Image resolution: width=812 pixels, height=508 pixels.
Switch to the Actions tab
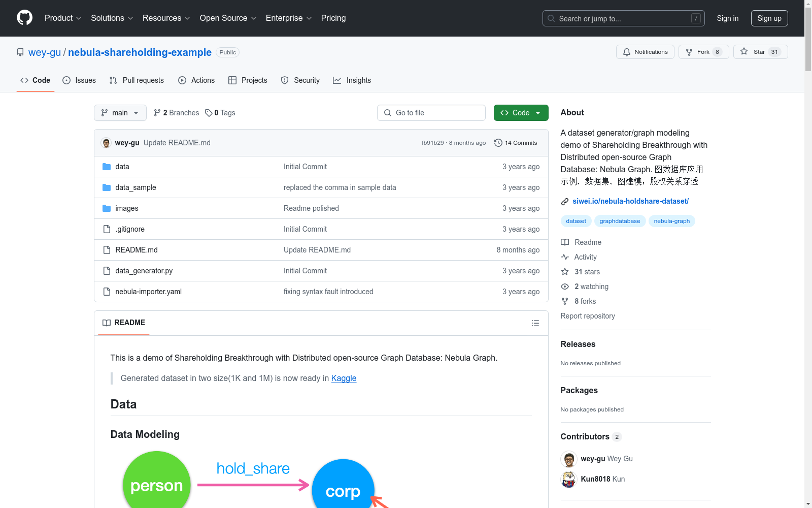click(196, 80)
